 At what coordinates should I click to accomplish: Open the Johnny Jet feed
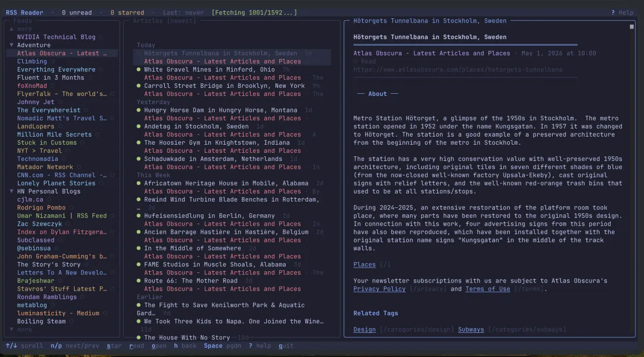(36, 102)
